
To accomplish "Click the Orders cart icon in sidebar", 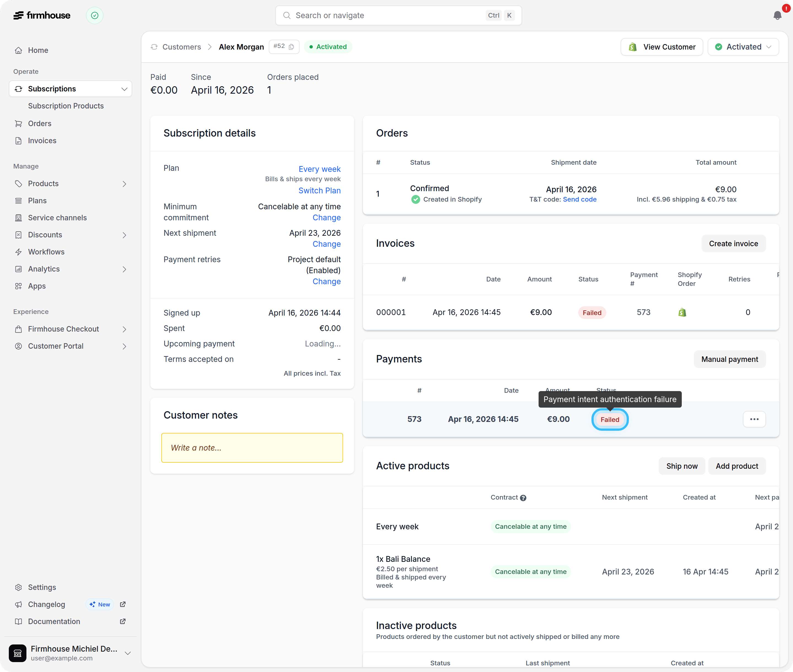I will tap(18, 123).
